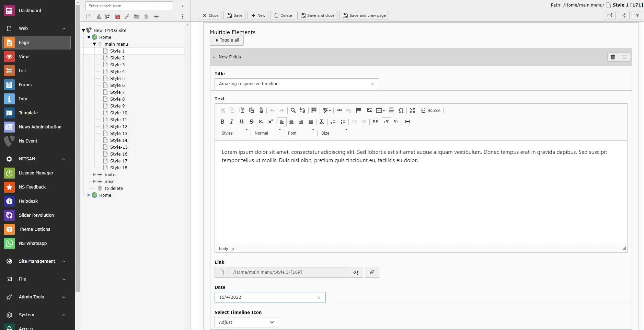
Task: Insert a numbered list
Action: pyautogui.click(x=333, y=122)
